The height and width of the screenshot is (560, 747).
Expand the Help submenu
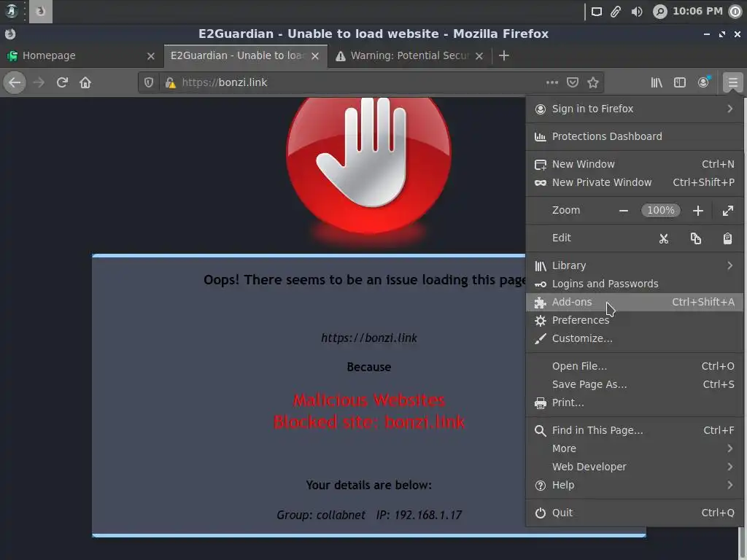coord(634,485)
